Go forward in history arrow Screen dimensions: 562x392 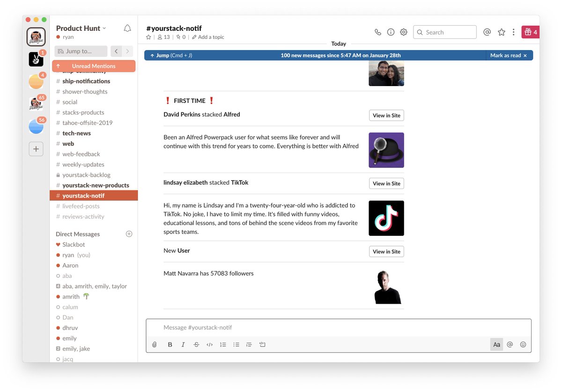point(127,51)
